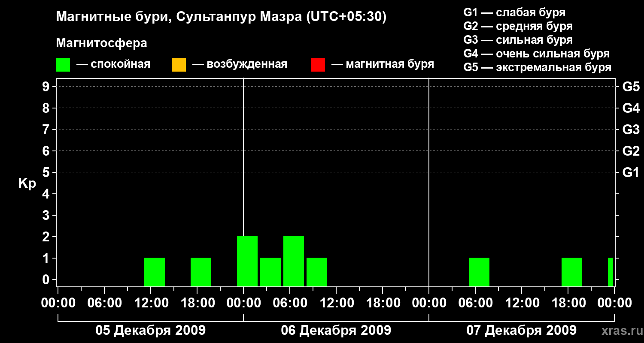Viewport: 644px width, 343px height.
Task: Click the right-axis 'G1' level label
Action: coord(631,172)
